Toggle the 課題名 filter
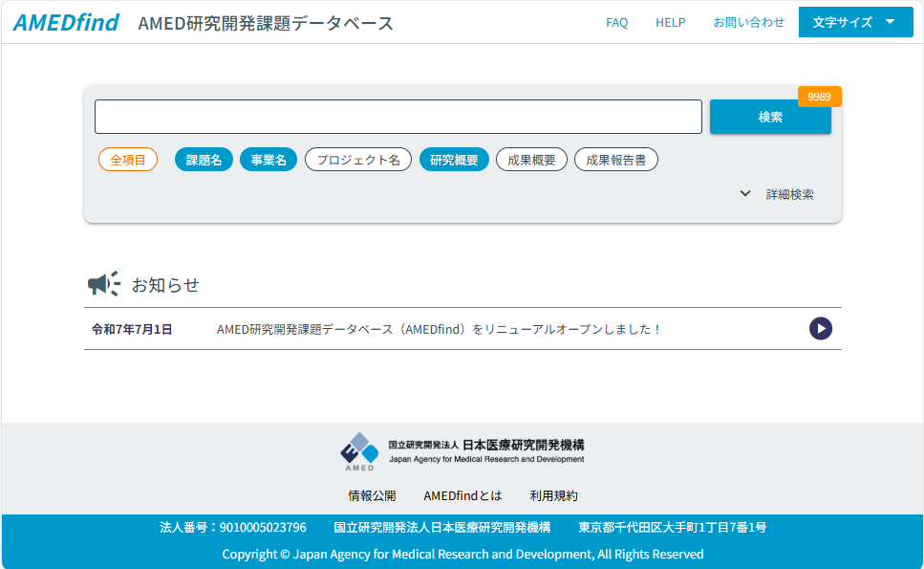The height and width of the screenshot is (569, 924). tap(204, 160)
